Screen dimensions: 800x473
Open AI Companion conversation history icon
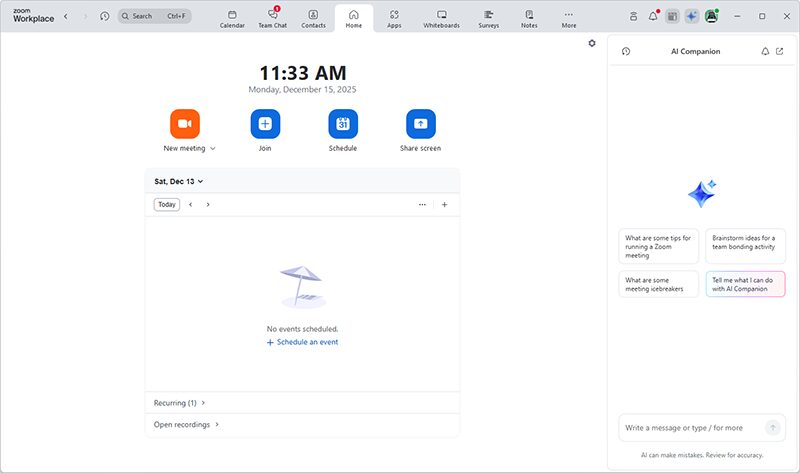click(x=626, y=51)
